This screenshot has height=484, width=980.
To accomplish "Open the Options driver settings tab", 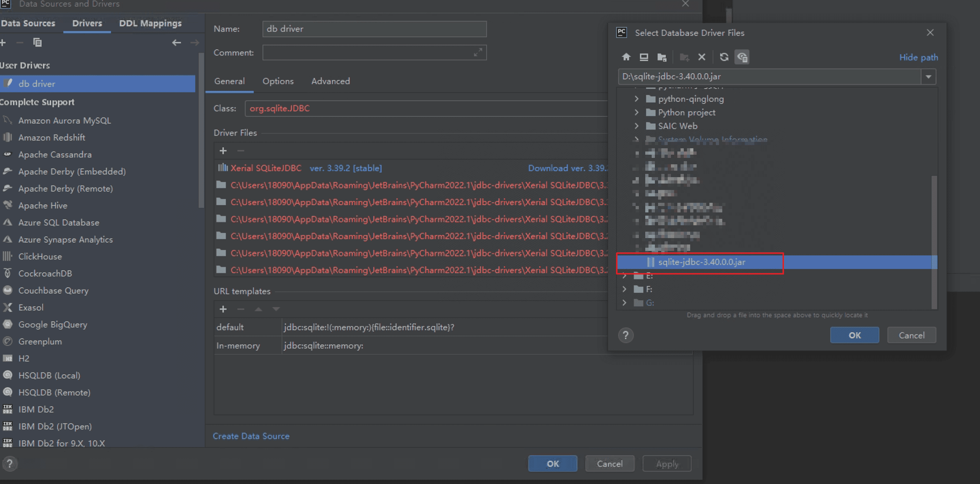I will tap(278, 81).
